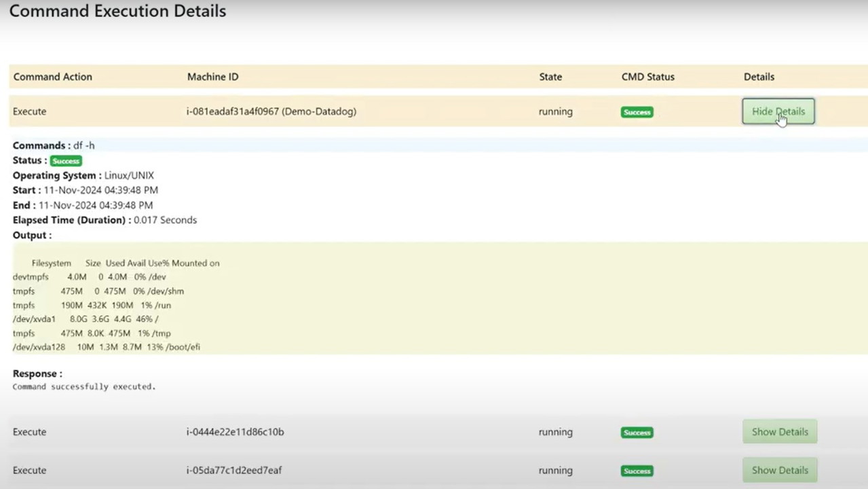The height and width of the screenshot is (489, 868).
Task: Click the df -h command text
Action: pyautogui.click(x=84, y=145)
